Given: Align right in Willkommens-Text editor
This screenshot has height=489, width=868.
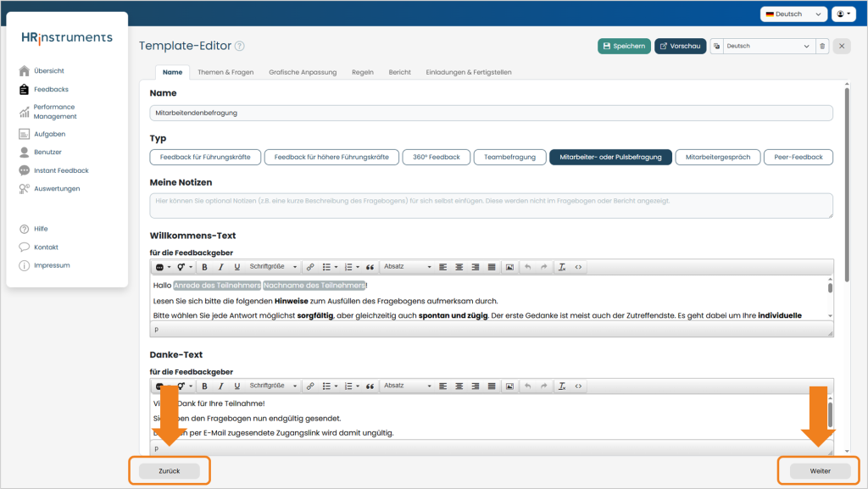Looking at the screenshot, I should (475, 267).
